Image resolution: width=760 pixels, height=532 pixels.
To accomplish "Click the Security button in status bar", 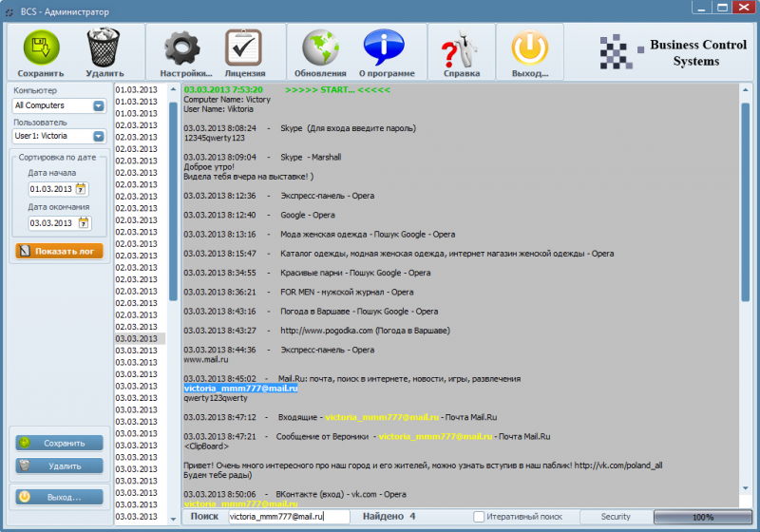I will [616, 517].
